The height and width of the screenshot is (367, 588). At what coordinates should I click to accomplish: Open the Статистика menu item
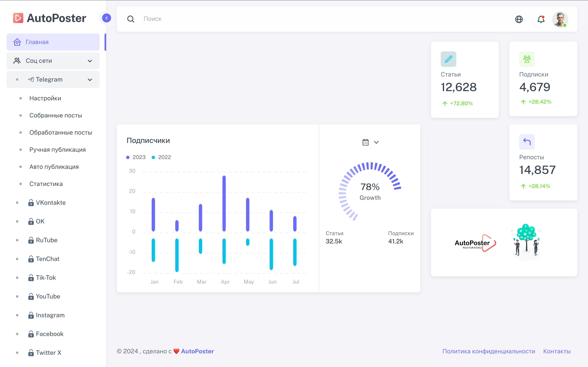[46, 184]
